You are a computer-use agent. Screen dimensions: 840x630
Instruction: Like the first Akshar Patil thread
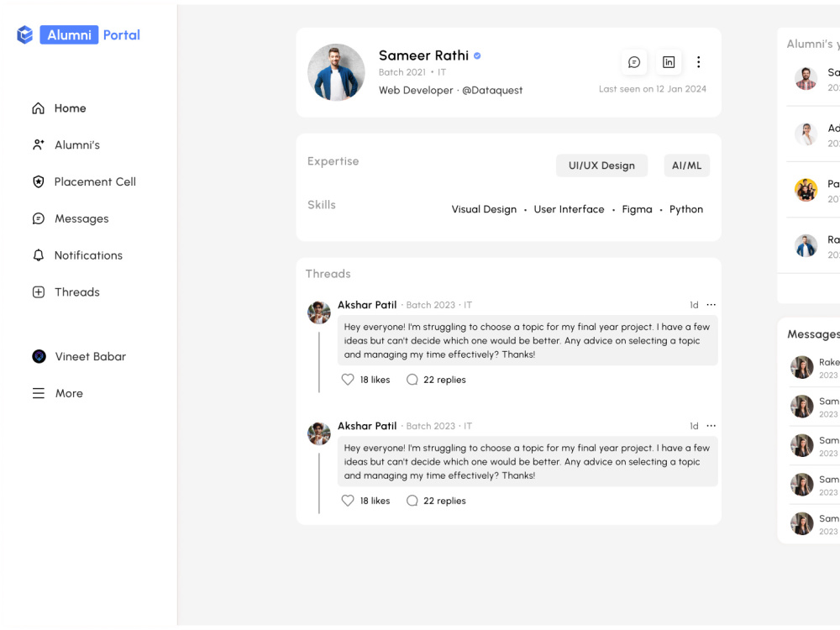click(x=348, y=380)
